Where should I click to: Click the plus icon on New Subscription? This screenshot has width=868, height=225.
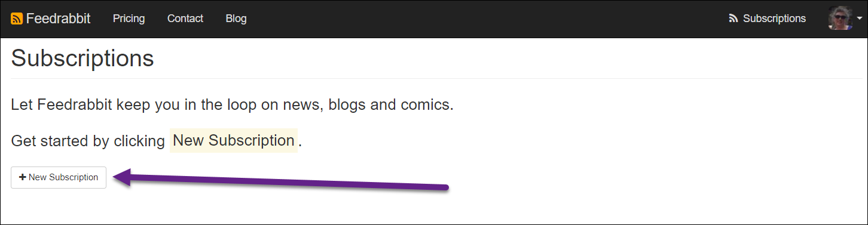pyautogui.click(x=23, y=177)
